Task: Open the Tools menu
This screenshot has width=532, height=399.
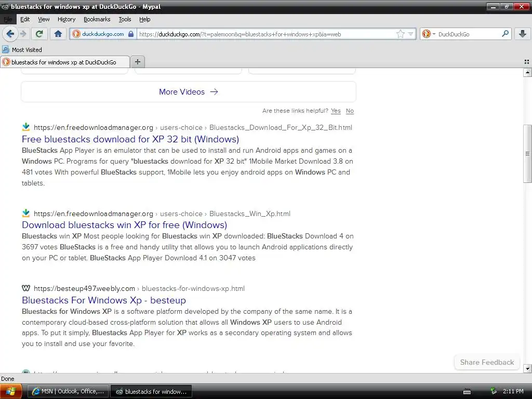Action: point(125,19)
